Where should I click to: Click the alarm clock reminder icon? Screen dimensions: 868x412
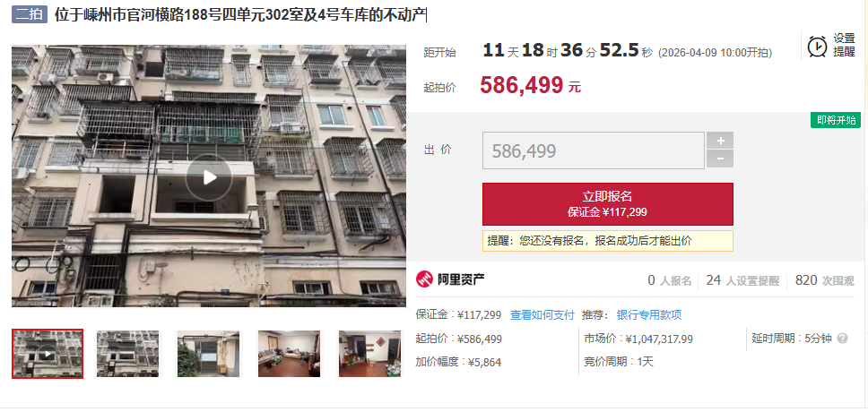coord(817,46)
